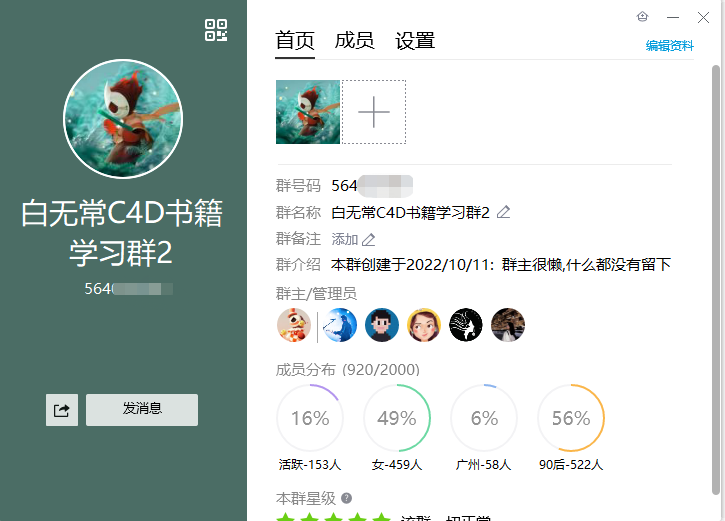Click the large circular group avatar
This screenshot has height=521, width=725.
click(x=123, y=119)
